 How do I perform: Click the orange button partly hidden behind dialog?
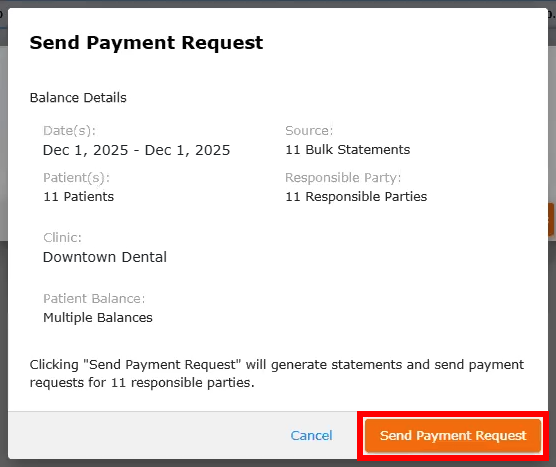coord(551,220)
